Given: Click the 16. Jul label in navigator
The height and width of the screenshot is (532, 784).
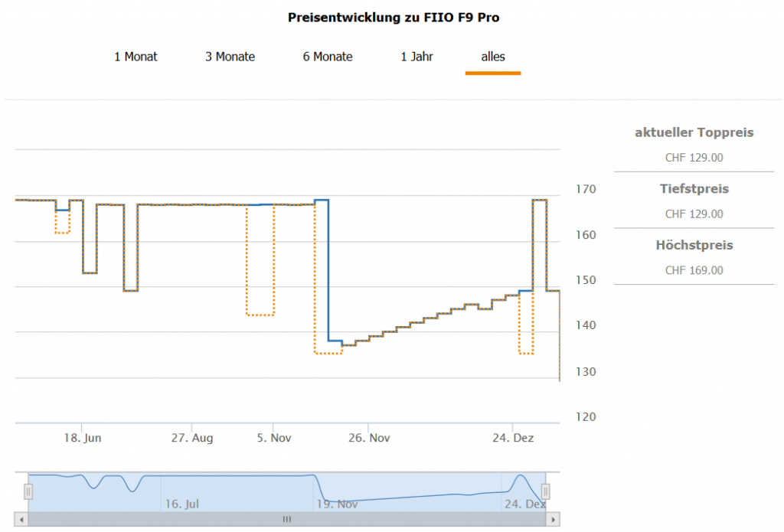Looking at the screenshot, I should 182,504.
